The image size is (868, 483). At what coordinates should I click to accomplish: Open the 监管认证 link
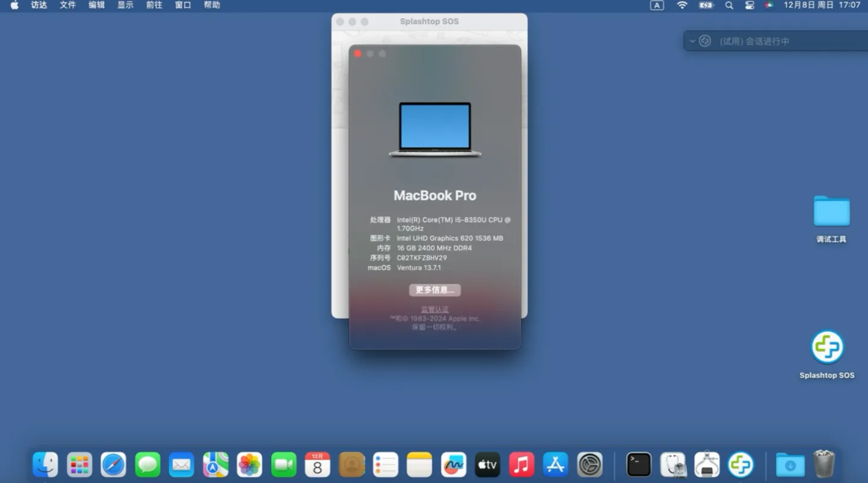point(435,309)
